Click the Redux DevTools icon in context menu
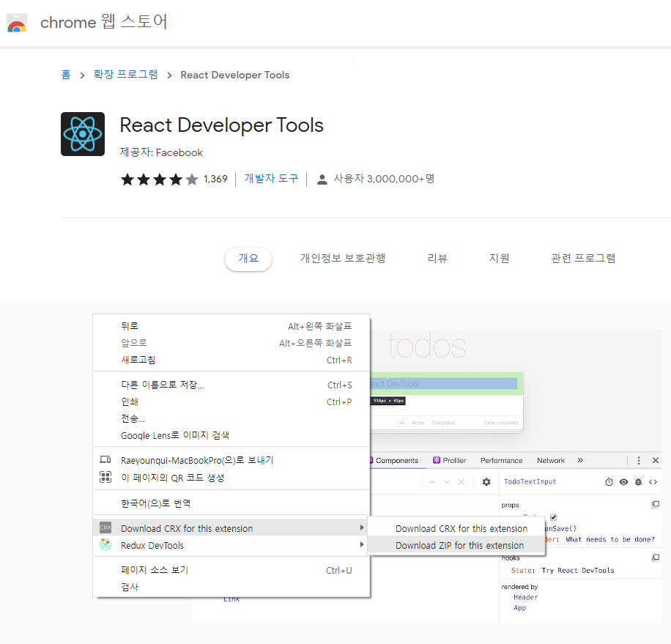Viewport: 671px width, 644px height. (x=105, y=544)
